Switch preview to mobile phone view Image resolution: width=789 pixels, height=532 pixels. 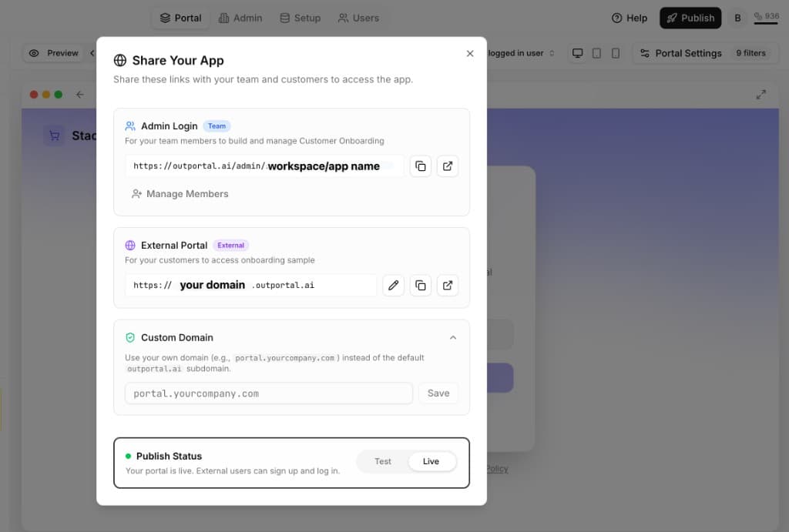[x=614, y=52]
